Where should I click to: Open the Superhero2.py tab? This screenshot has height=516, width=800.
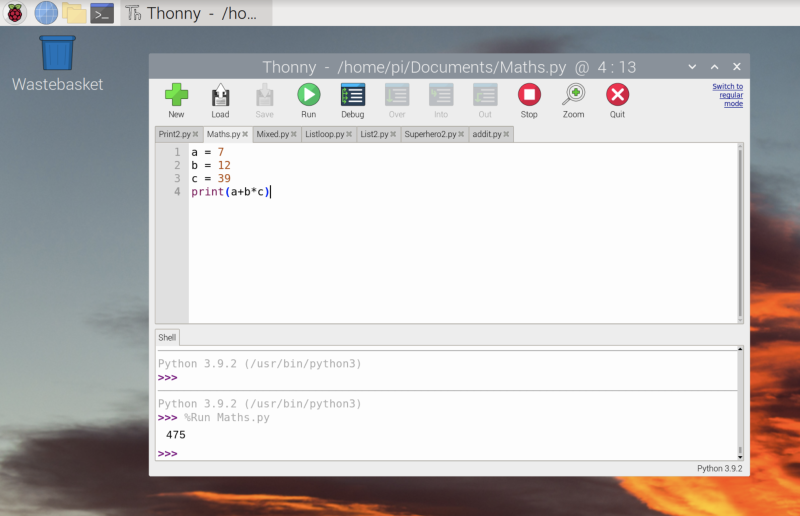[x=430, y=134]
